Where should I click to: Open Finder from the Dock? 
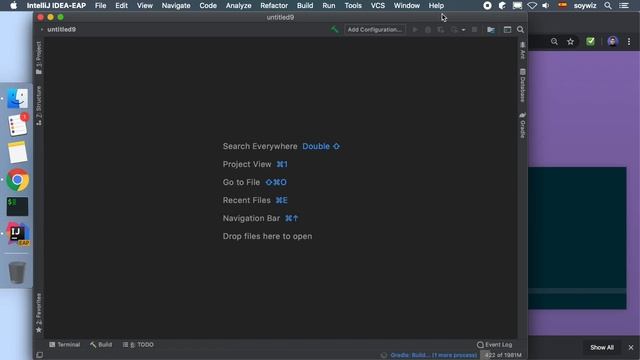click(18, 98)
